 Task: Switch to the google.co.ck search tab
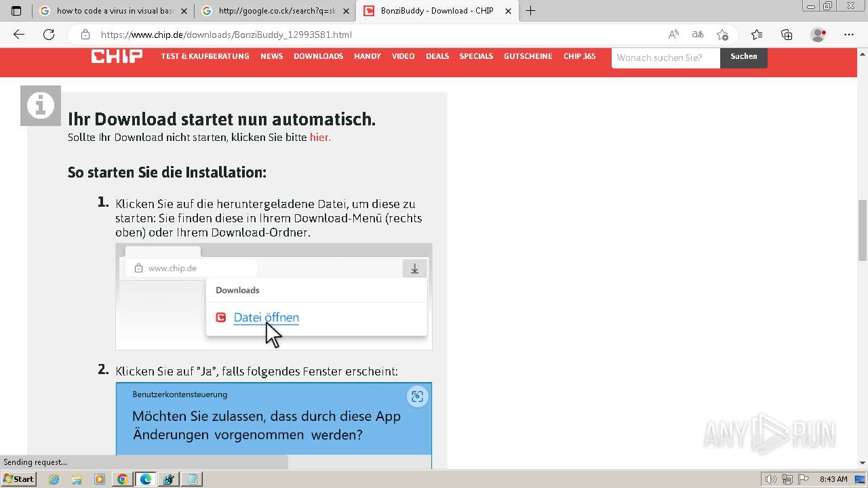tap(275, 11)
